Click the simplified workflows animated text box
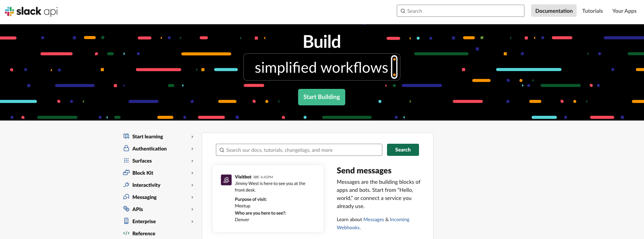This screenshot has height=239, width=644. tap(322, 67)
